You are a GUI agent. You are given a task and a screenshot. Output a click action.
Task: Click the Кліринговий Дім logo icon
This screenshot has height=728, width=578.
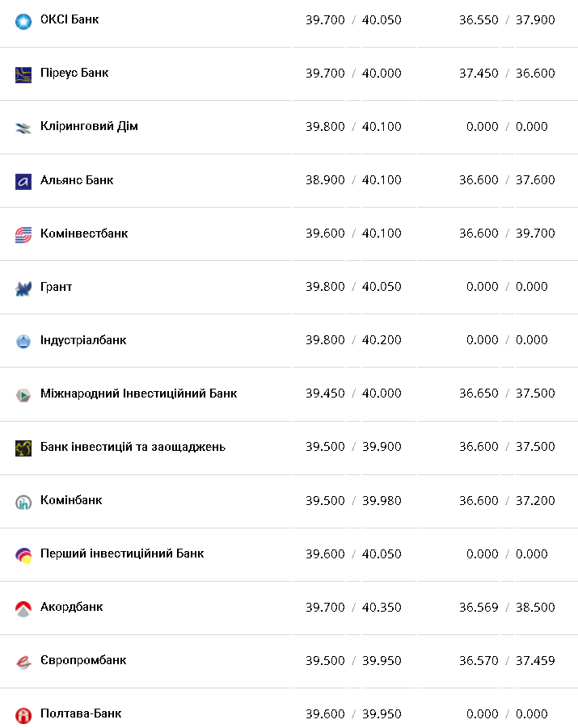point(23,128)
